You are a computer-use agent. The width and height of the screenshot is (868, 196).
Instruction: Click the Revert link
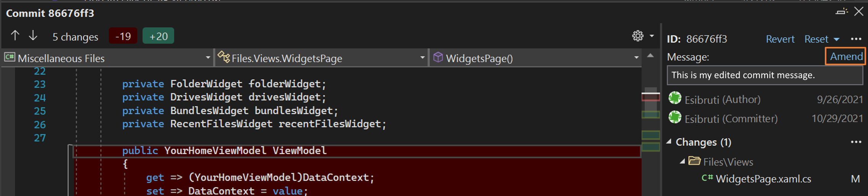780,39
